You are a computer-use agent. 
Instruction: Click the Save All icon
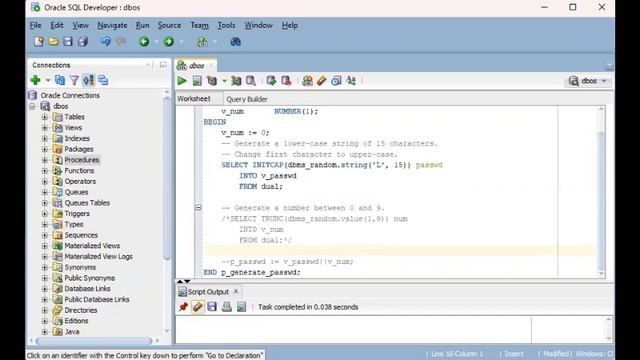pyautogui.click(x=83, y=41)
